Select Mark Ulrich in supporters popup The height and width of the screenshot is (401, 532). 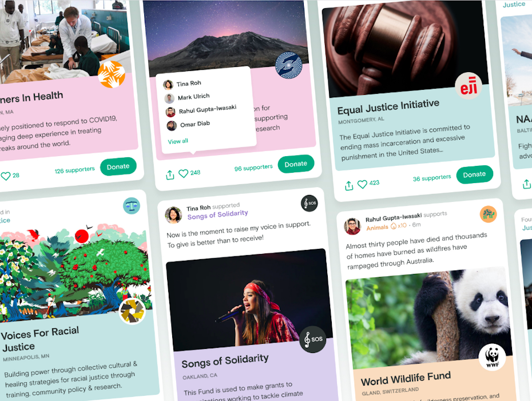(x=187, y=97)
